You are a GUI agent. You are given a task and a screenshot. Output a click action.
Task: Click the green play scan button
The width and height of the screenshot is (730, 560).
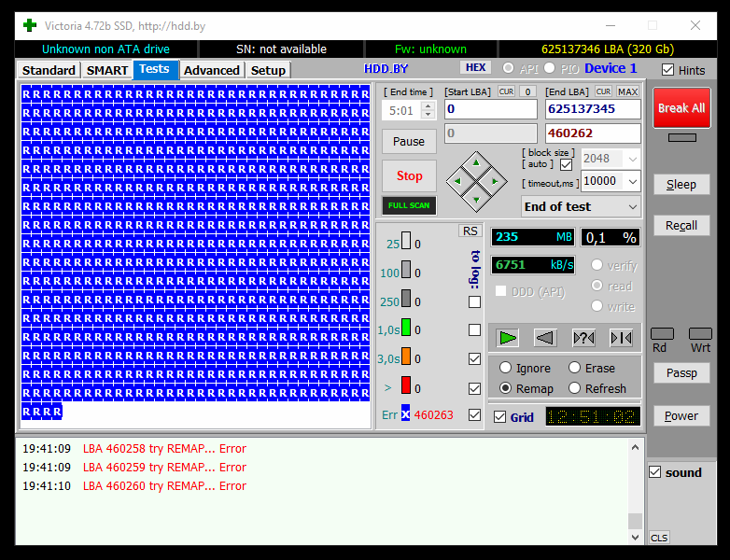(x=507, y=337)
